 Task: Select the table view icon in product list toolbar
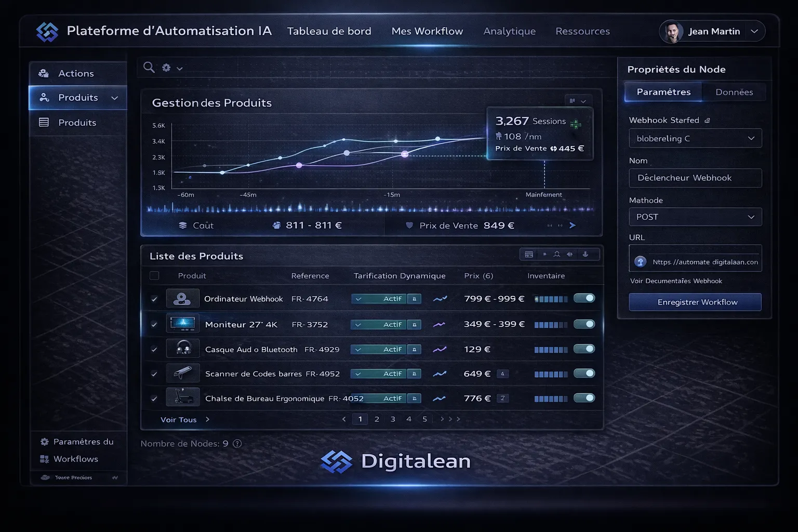[x=529, y=254]
